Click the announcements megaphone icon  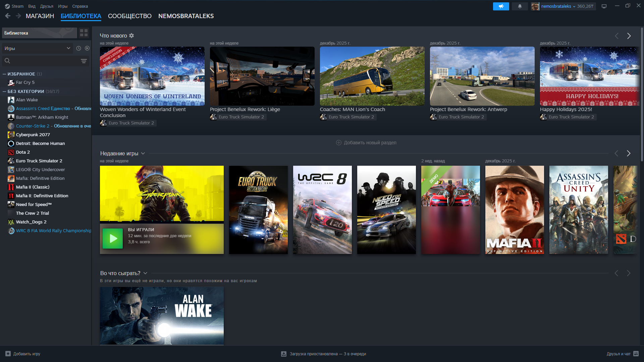[x=501, y=6]
